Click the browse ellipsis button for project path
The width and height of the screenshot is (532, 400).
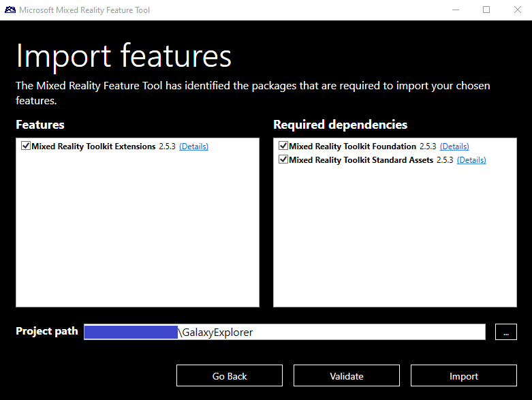[505, 333]
